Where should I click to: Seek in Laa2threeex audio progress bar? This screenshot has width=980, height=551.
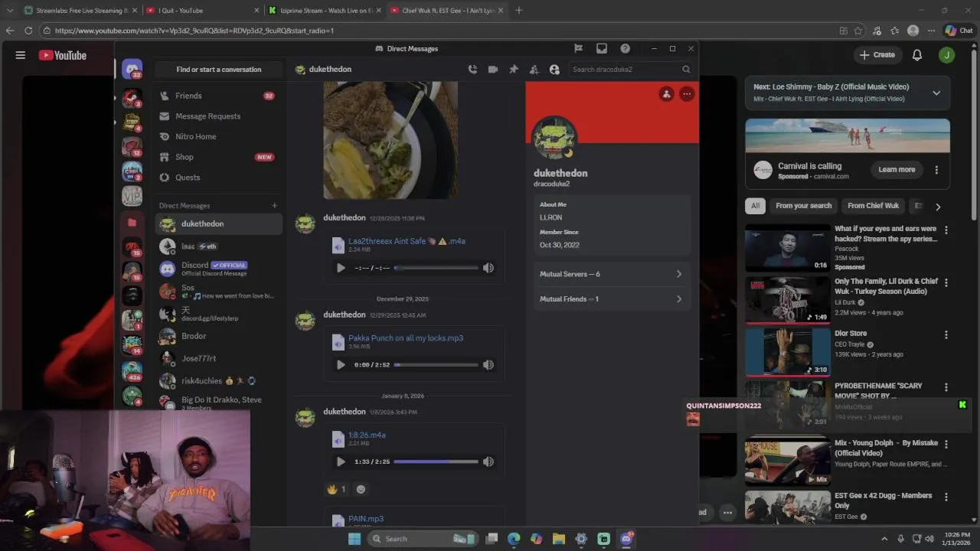(436, 268)
